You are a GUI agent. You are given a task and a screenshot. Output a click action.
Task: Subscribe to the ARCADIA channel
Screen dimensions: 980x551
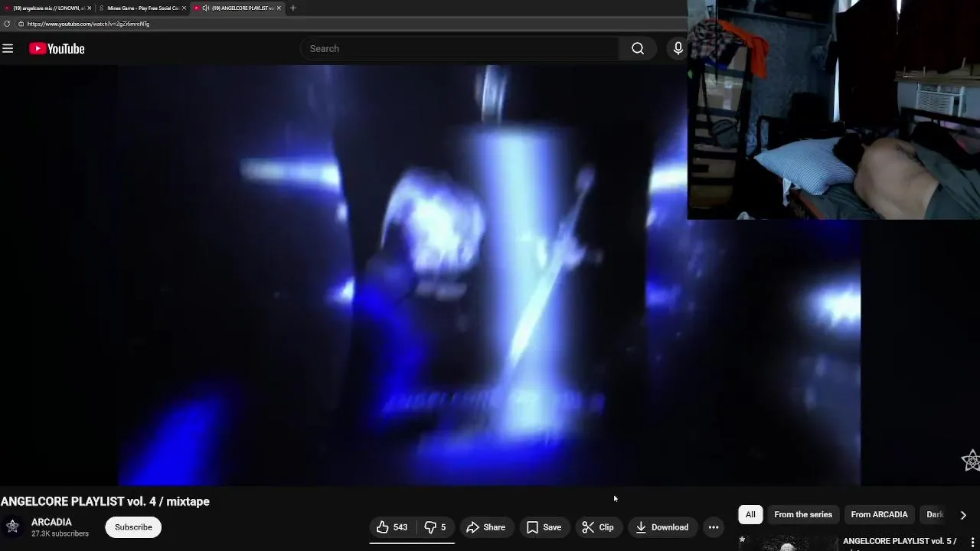pos(133,527)
